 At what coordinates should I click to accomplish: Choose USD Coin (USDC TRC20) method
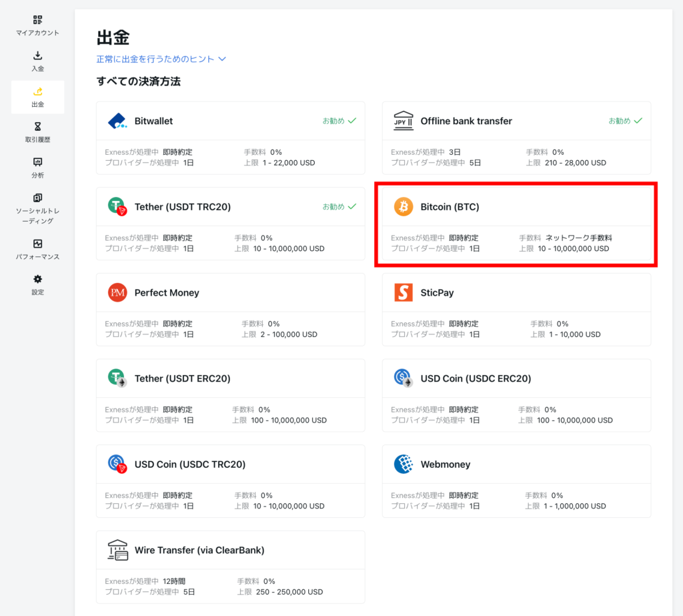[230, 481]
